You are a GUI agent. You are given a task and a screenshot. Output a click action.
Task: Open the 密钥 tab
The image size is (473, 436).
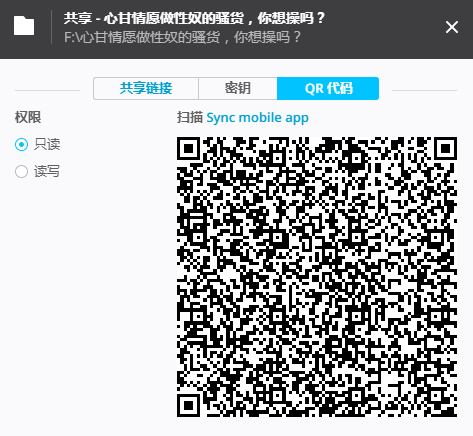pos(238,88)
